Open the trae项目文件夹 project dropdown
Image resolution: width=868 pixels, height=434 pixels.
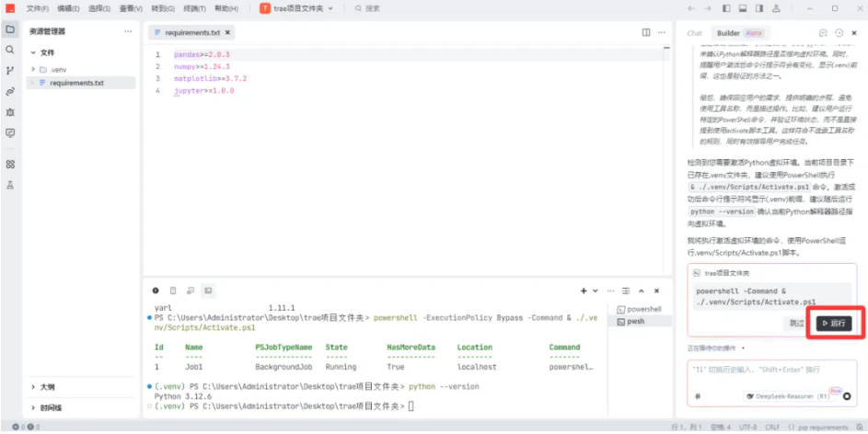(x=296, y=8)
